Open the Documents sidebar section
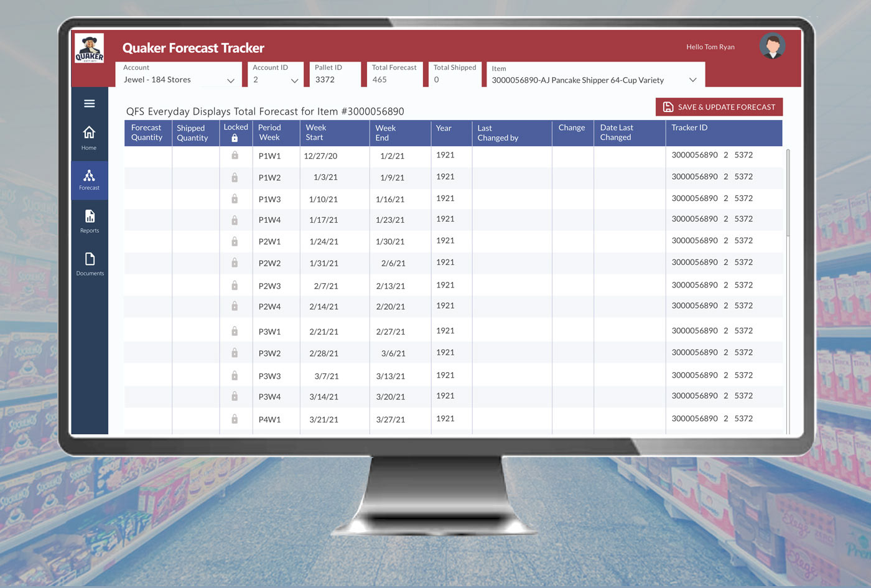 point(90,264)
